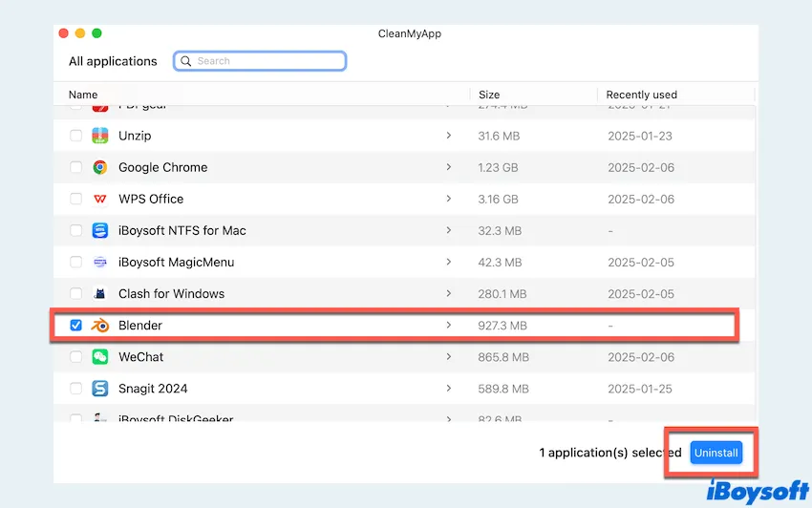Uncheck the Blender checkbox
This screenshot has height=508, width=812.
click(75, 326)
